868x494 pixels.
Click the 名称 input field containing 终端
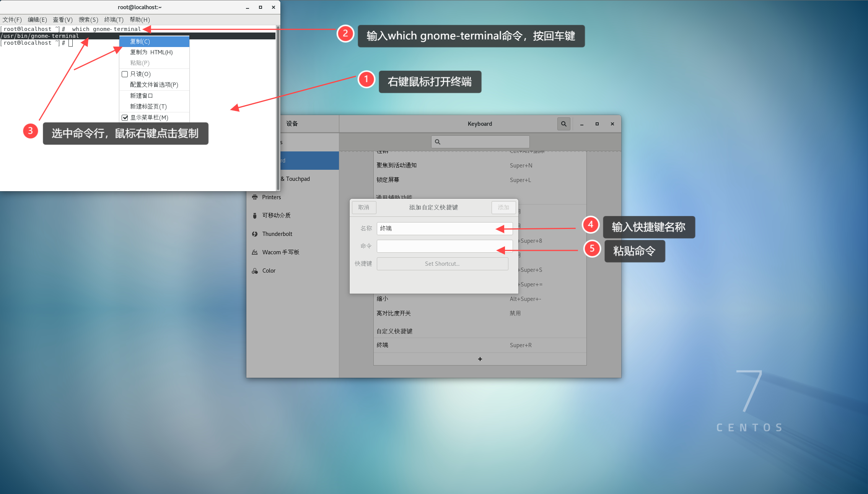[x=445, y=229]
